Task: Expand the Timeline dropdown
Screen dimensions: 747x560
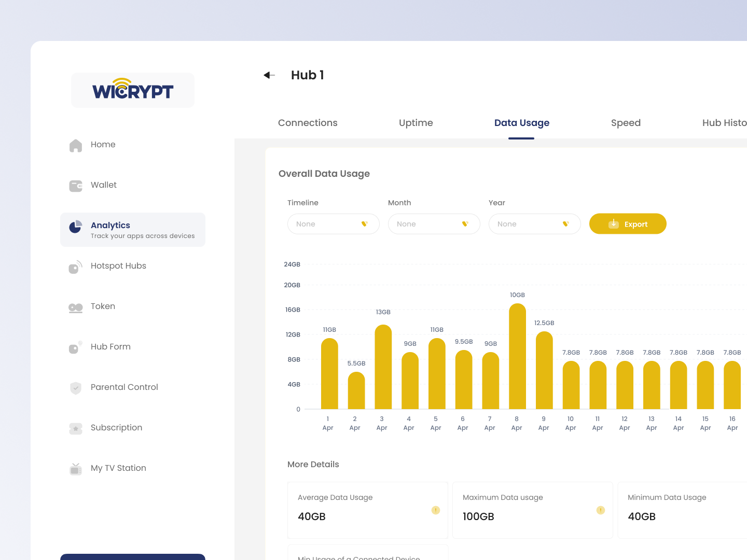Action: [x=333, y=224]
